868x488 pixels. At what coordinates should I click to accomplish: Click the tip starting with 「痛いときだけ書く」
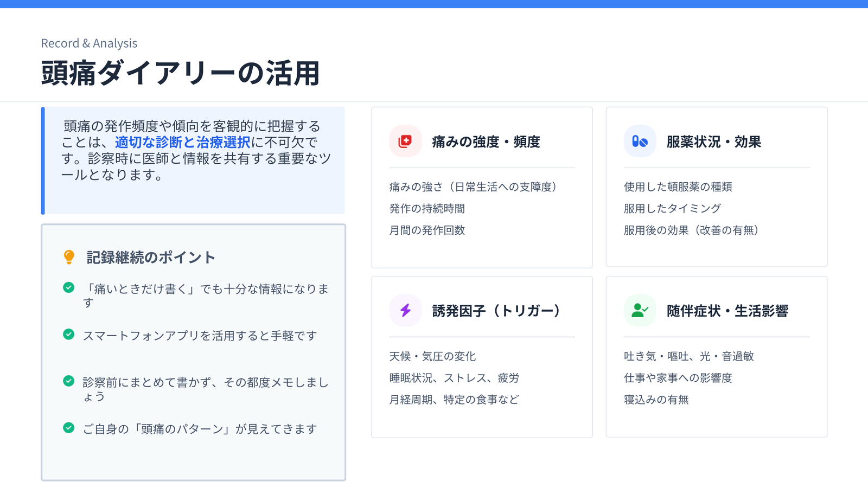coord(206,296)
